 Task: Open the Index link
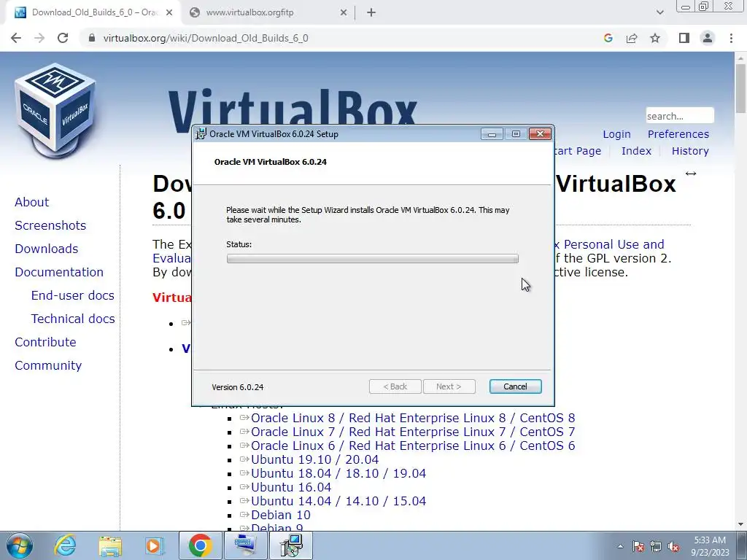click(x=636, y=151)
